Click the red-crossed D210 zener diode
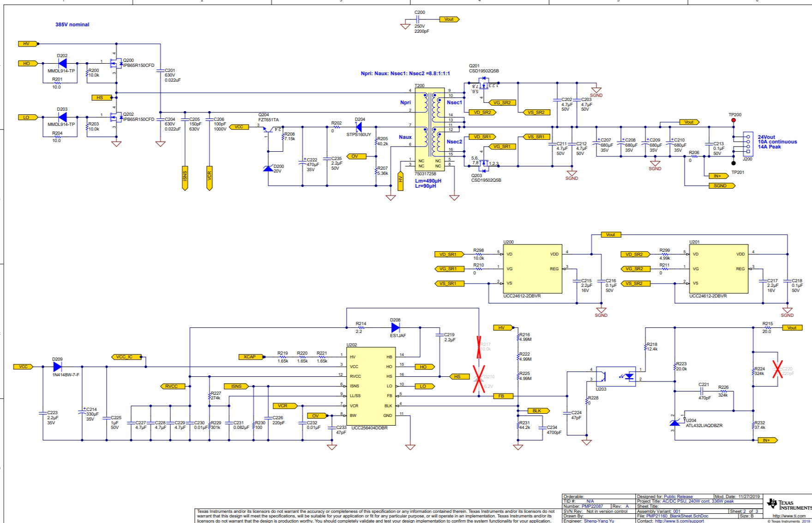This screenshot has height=523, width=812. (479, 378)
